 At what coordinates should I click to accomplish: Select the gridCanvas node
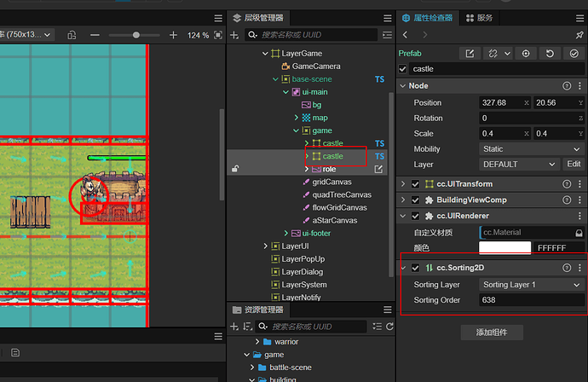(x=331, y=182)
